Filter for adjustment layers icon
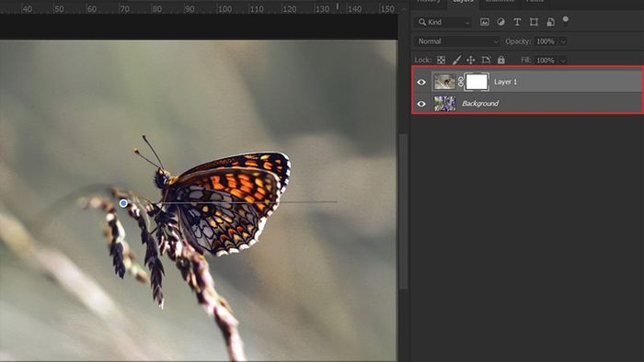 coord(500,22)
